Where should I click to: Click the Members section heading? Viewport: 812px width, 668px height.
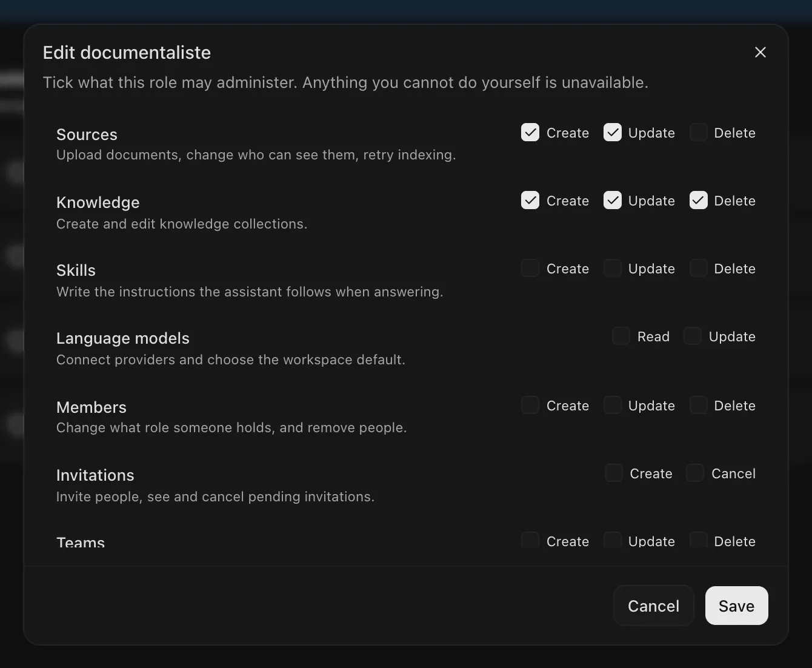coord(92,407)
